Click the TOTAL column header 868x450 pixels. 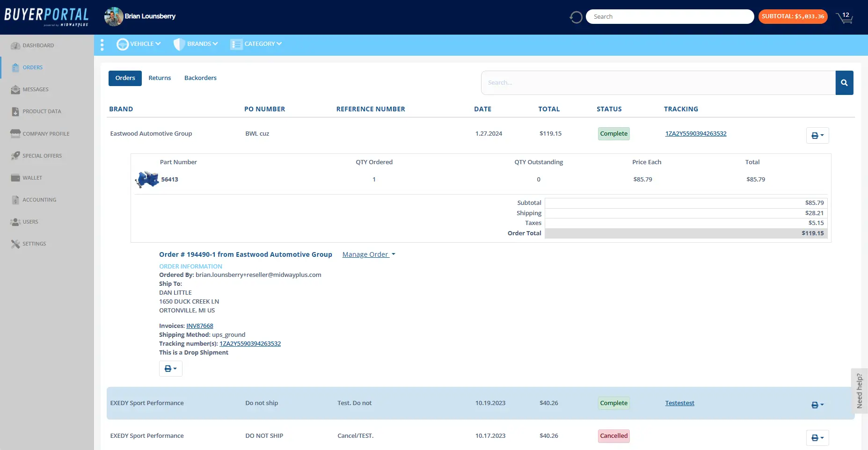click(x=549, y=109)
